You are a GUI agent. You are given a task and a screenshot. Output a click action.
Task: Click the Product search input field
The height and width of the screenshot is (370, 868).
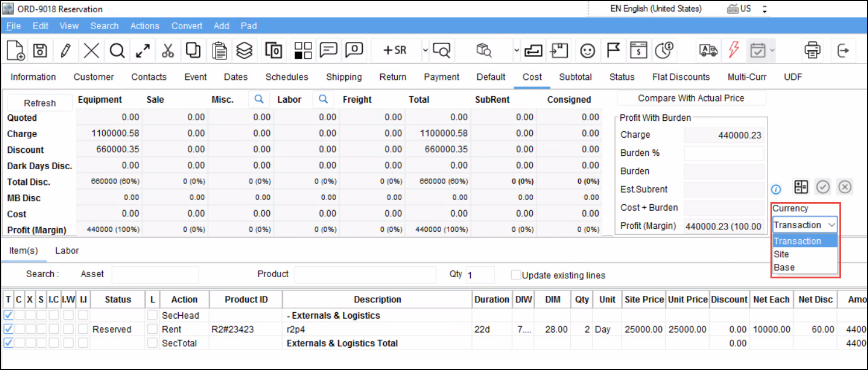point(365,274)
